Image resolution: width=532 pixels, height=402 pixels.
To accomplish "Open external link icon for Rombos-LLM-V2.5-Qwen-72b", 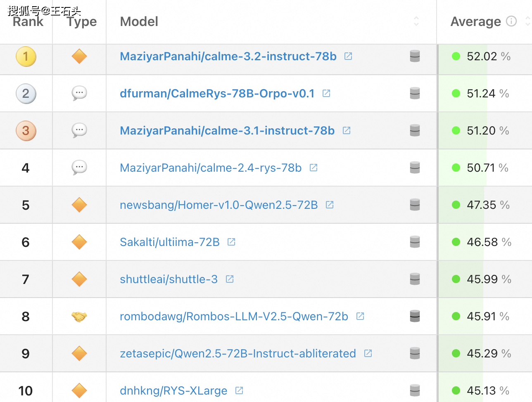I will [360, 316].
